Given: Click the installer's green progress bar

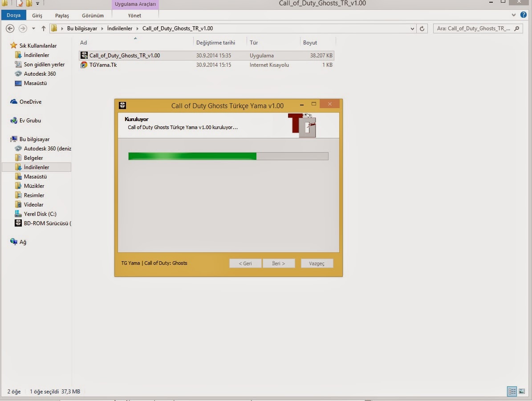Looking at the screenshot, I should point(228,156).
